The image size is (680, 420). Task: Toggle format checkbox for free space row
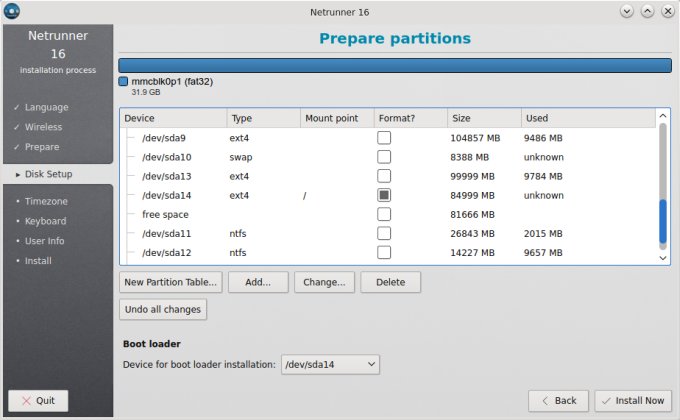coord(384,214)
